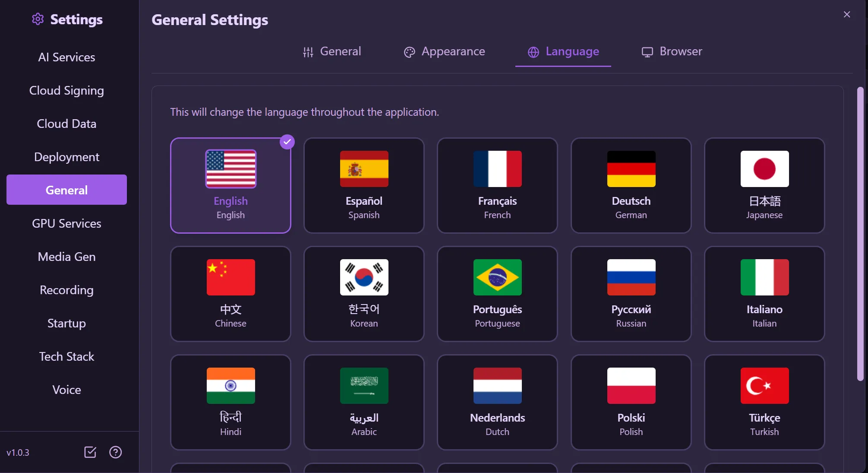Open Cloud Data settings

(66, 124)
